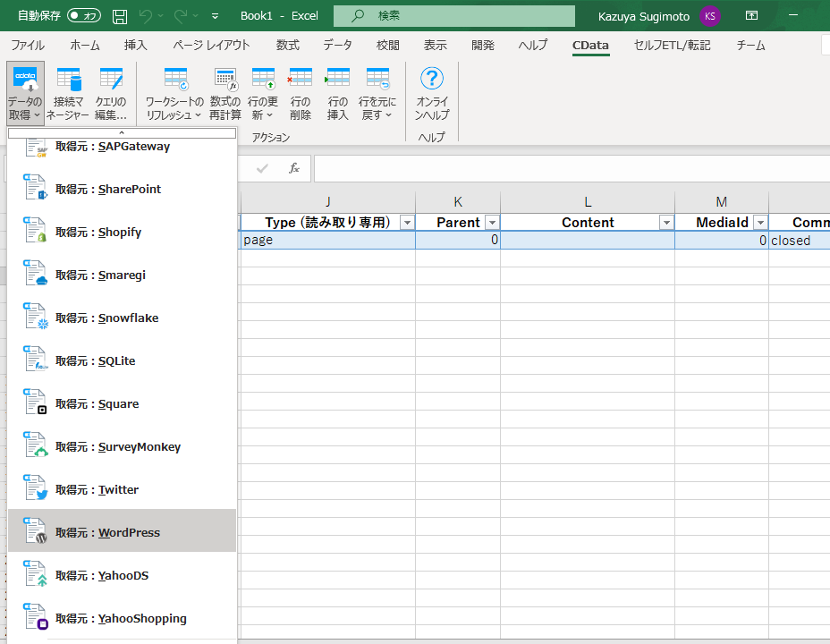This screenshot has width=830, height=644.
Task: Switch to the チーム tab
Action: 750,46
